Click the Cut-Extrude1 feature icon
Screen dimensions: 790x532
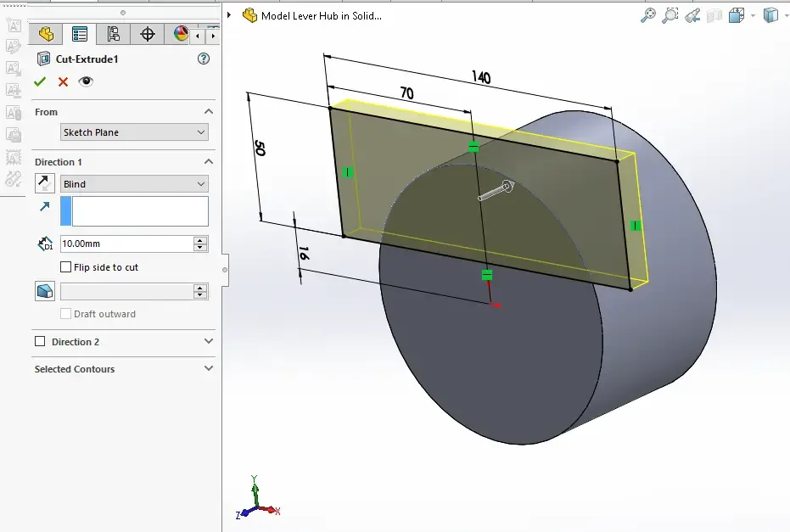click(x=44, y=59)
